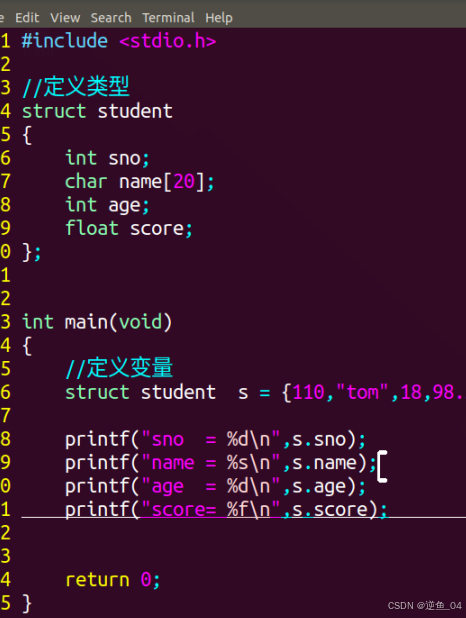466x618 pixels.
Task: Click the comment '//定义类型'
Action: click(x=76, y=86)
